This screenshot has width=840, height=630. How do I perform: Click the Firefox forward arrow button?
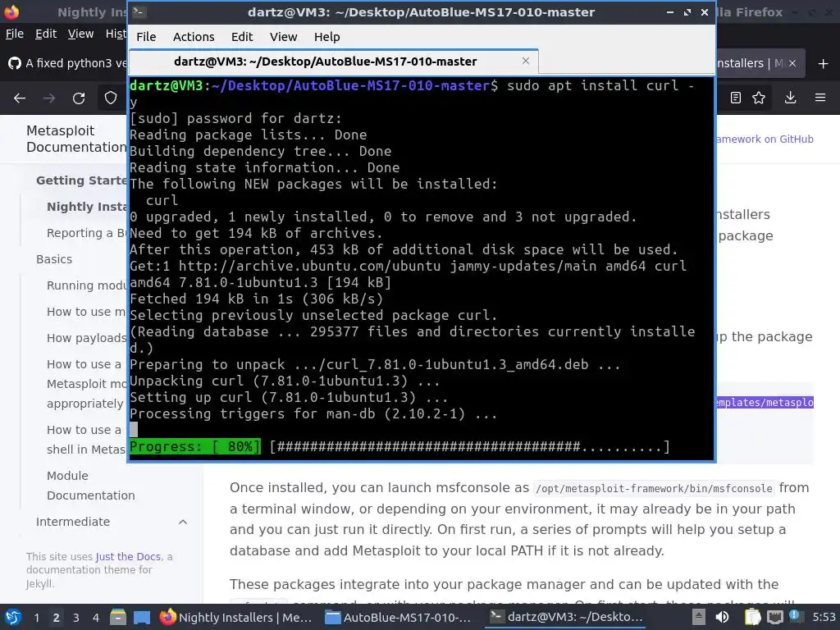48,98
